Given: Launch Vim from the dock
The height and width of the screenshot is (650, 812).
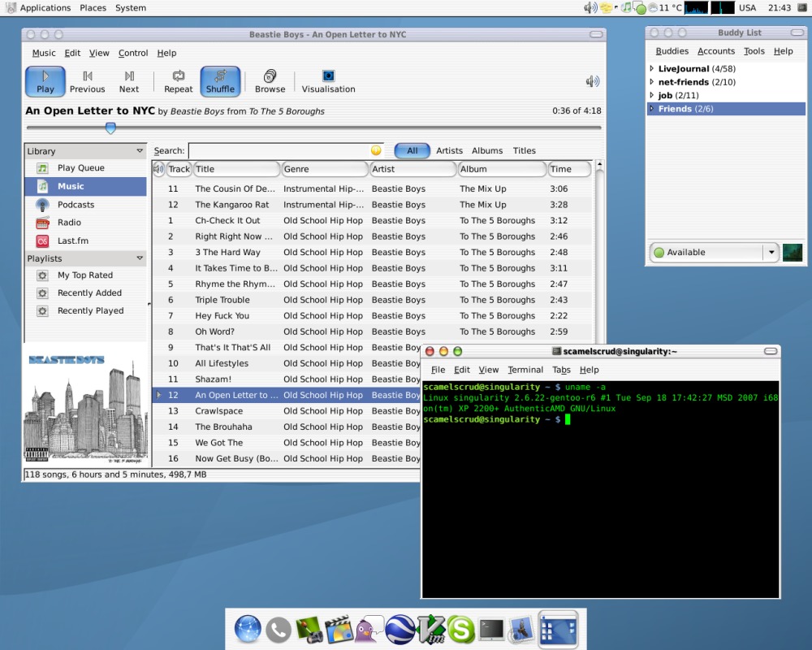Looking at the screenshot, I should coord(431,629).
